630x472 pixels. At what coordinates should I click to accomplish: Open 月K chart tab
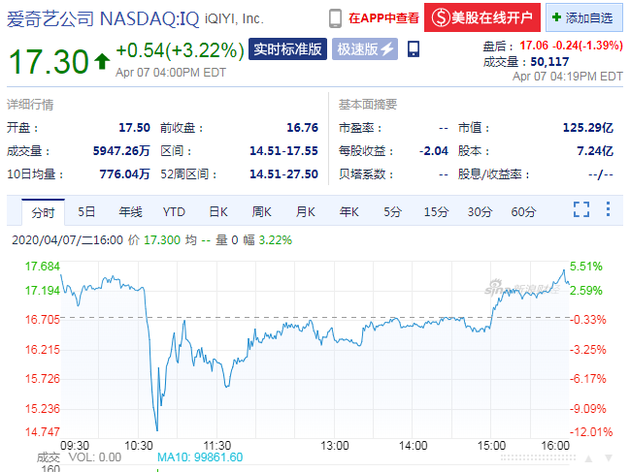pyautogui.click(x=305, y=212)
